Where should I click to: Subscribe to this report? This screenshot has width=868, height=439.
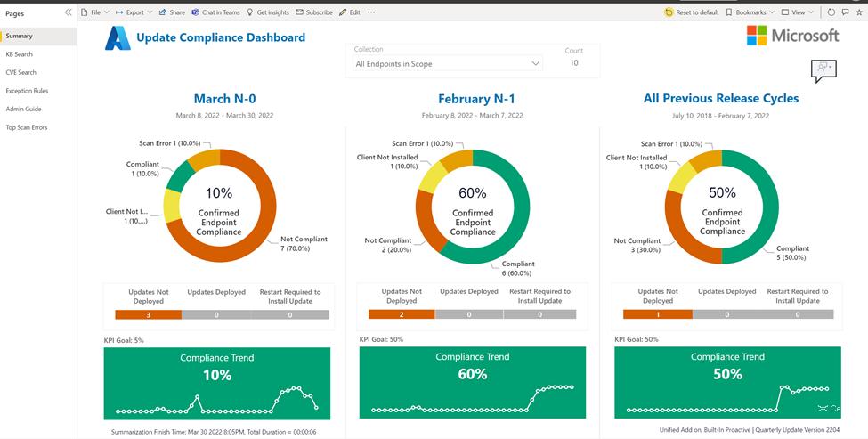point(314,12)
